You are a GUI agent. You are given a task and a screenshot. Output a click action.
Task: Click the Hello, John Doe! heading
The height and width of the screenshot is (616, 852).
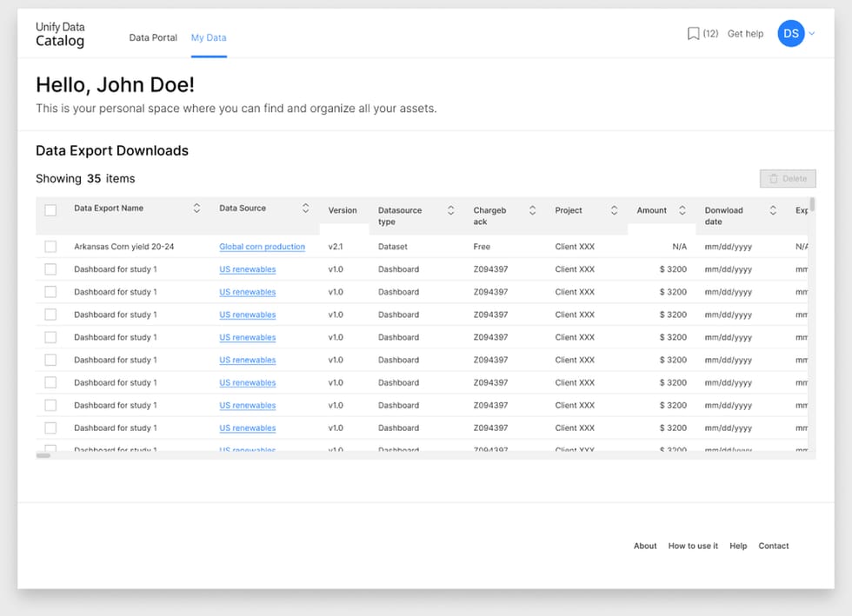coord(115,85)
